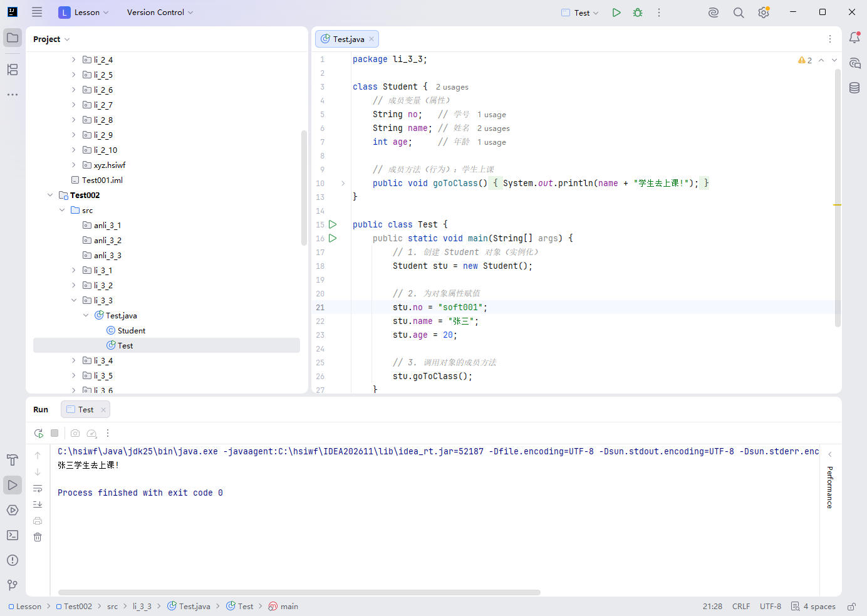Collapse Test.java node in project tree

coord(86,315)
